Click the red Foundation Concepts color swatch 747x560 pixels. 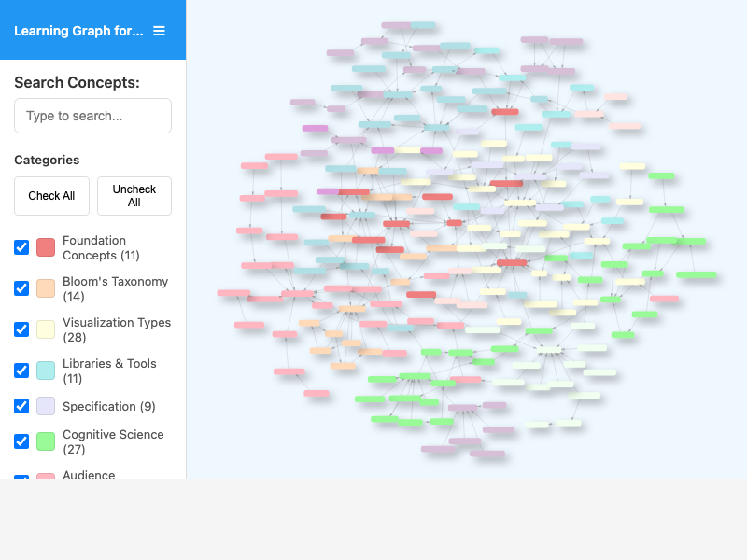point(45,247)
